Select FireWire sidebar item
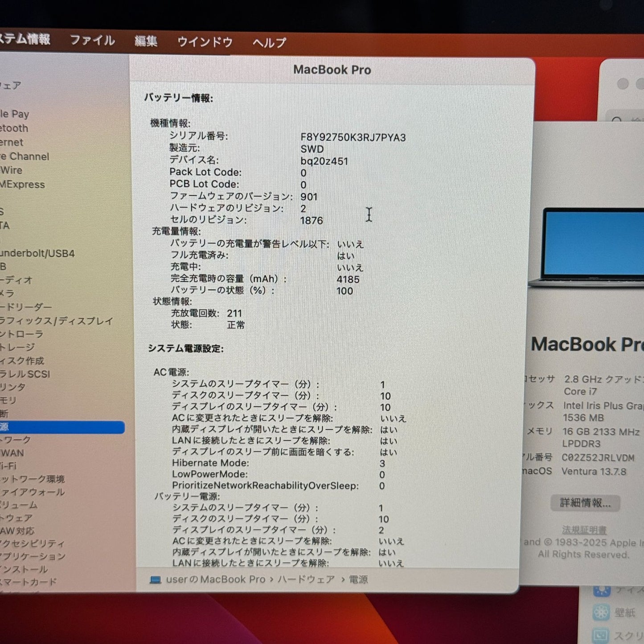The width and height of the screenshot is (644, 644). [x=11, y=170]
